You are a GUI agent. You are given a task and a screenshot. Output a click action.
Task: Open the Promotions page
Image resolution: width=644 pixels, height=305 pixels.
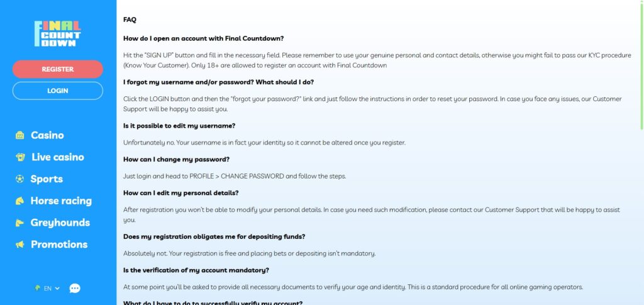click(59, 245)
